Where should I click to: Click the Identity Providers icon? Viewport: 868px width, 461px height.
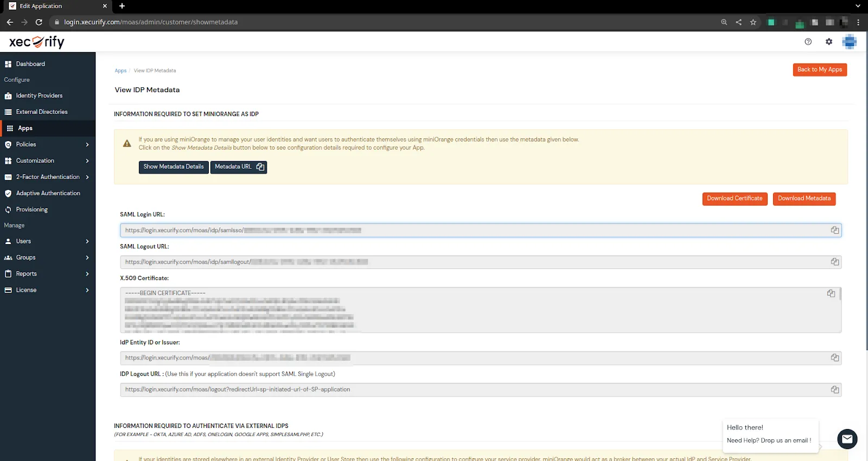pos(8,96)
